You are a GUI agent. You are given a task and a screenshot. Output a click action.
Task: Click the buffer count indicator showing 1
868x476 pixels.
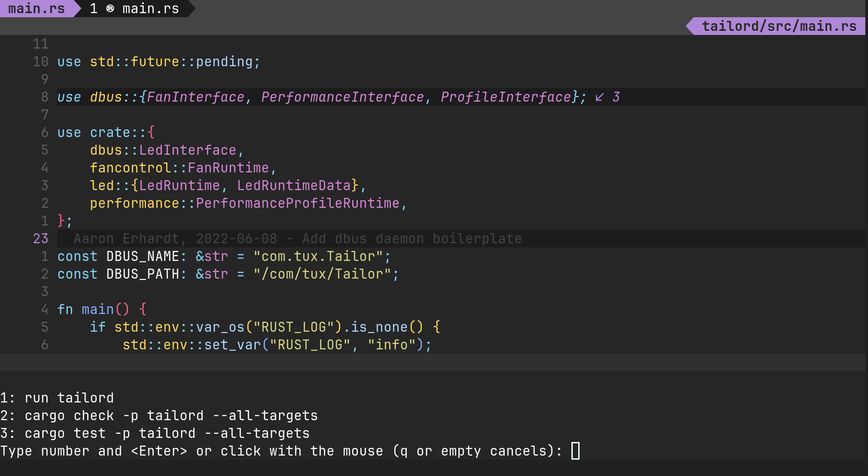(94, 9)
